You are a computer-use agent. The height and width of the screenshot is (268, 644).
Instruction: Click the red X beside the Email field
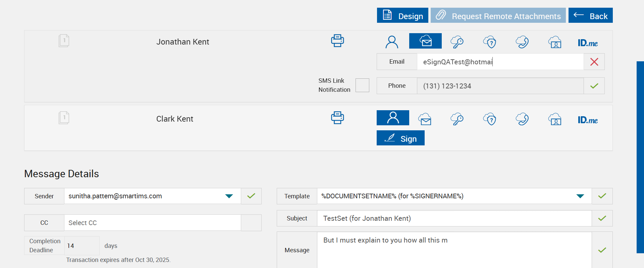(x=594, y=62)
